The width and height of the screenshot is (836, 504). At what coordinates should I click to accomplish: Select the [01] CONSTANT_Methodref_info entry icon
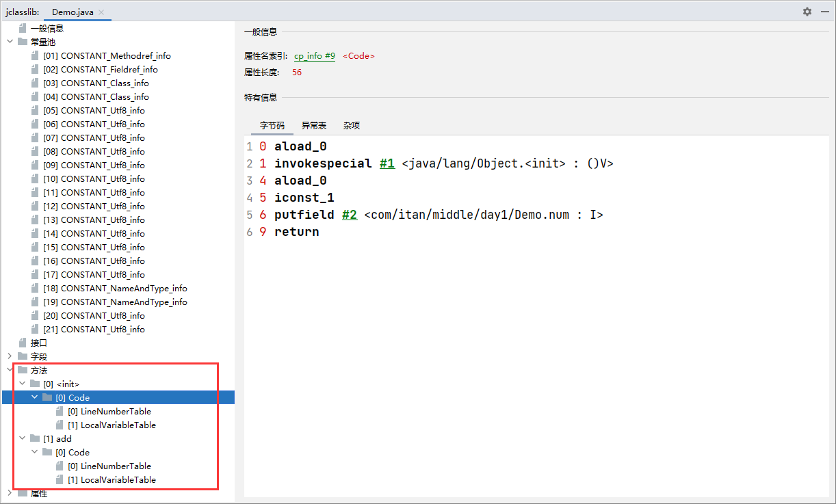click(x=35, y=55)
